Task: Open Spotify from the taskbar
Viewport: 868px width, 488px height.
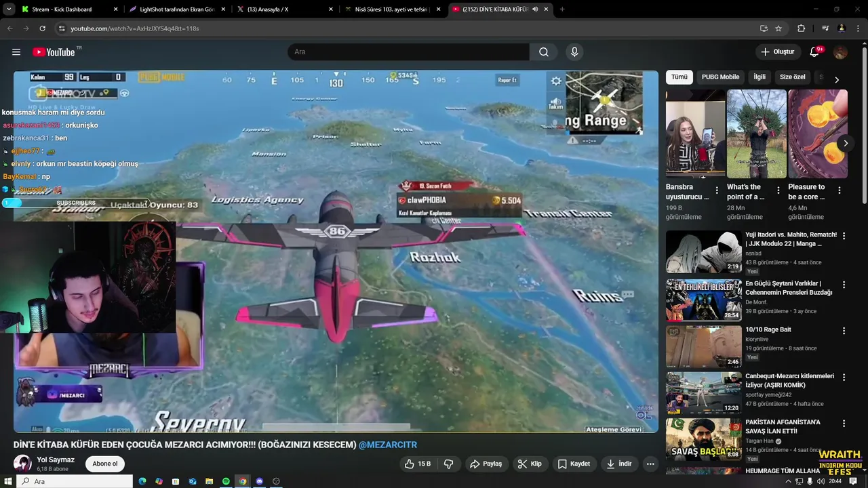Action: pyautogui.click(x=226, y=481)
